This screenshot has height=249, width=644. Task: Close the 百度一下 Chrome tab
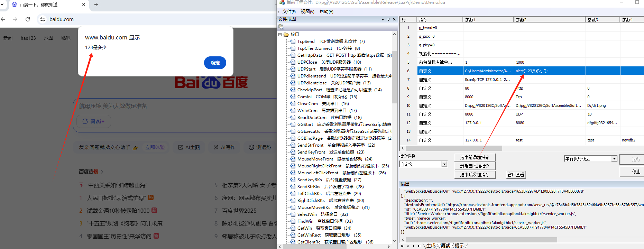click(84, 4)
